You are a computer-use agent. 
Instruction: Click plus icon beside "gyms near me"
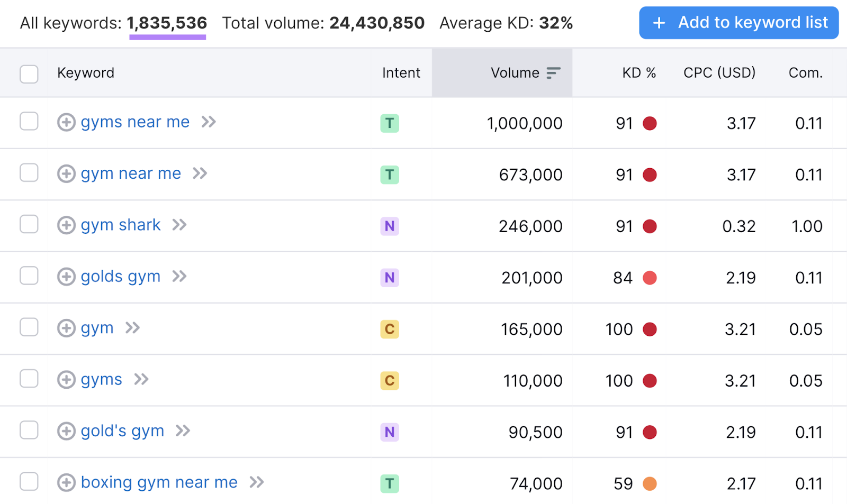[66, 122]
